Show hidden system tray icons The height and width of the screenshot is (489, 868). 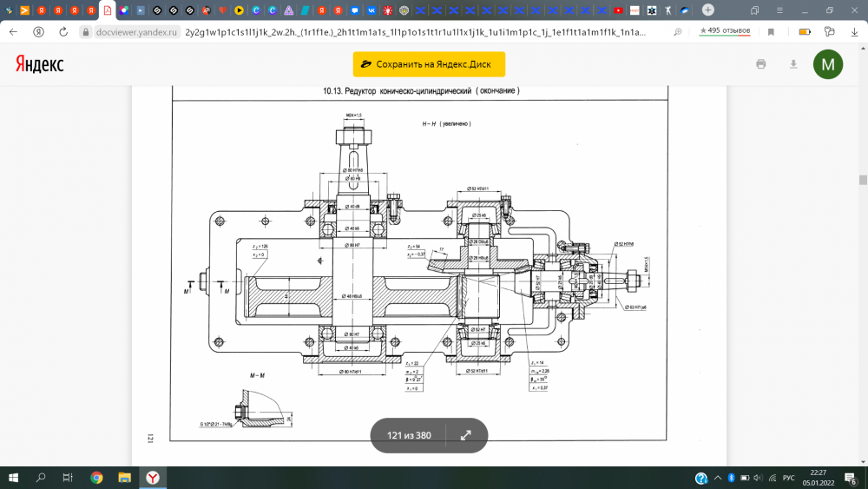point(717,478)
